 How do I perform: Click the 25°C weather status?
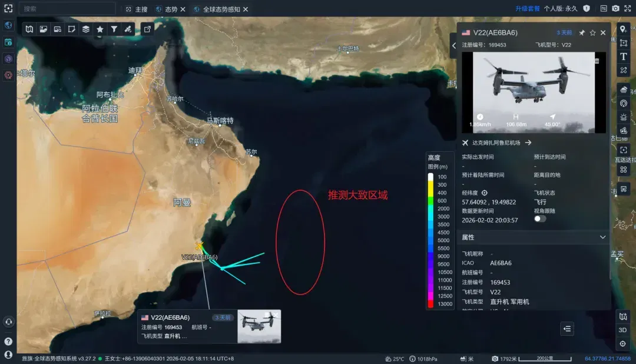click(x=394, y=359)
